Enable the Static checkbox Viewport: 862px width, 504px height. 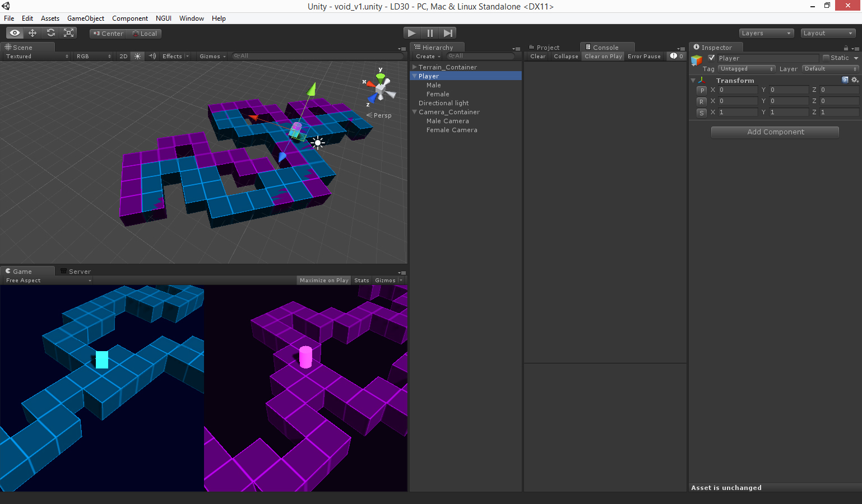click(826, 58)
